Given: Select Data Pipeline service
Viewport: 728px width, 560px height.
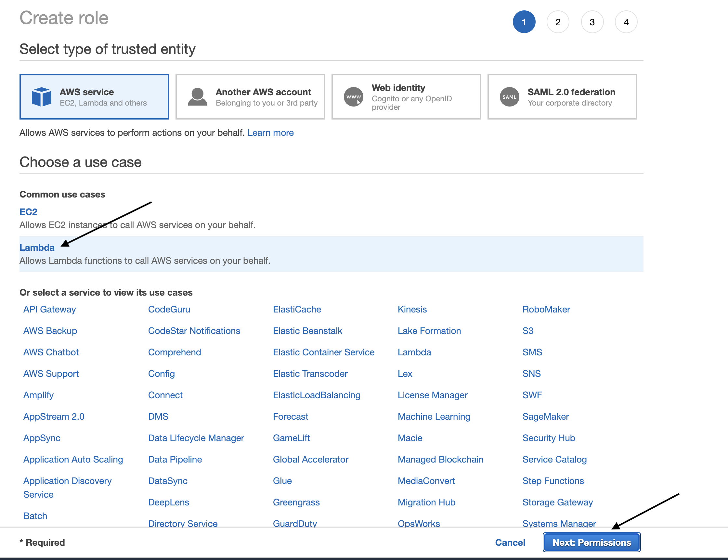Looking at the screenshot, I should [175, 459].
